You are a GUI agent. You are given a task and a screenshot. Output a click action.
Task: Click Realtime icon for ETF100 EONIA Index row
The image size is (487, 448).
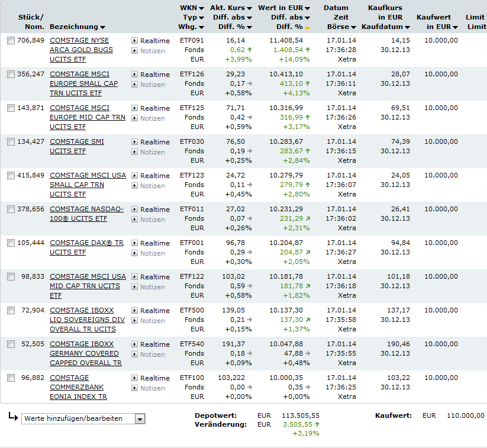click(134, 378)
